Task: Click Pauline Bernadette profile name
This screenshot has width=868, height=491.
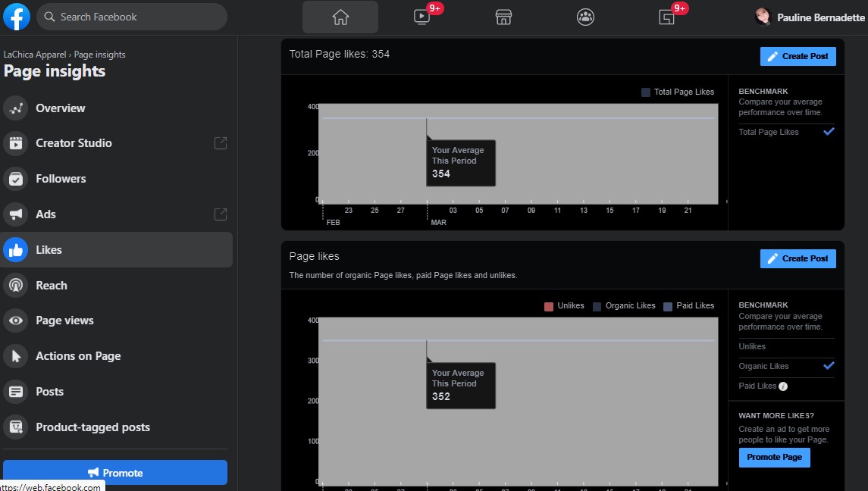Action: [x=820, y=17]
